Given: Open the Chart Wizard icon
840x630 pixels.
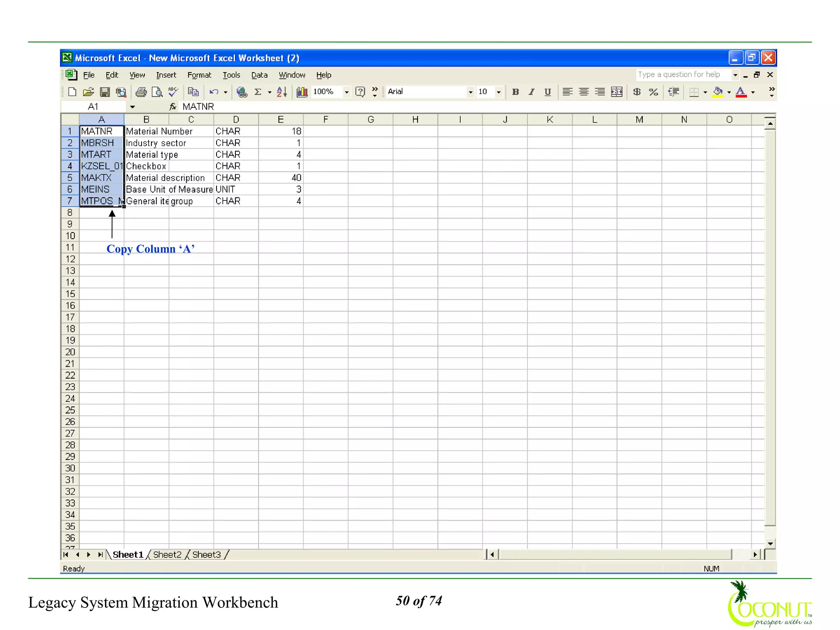Looking at the screenshot, I should coord(302,92).
